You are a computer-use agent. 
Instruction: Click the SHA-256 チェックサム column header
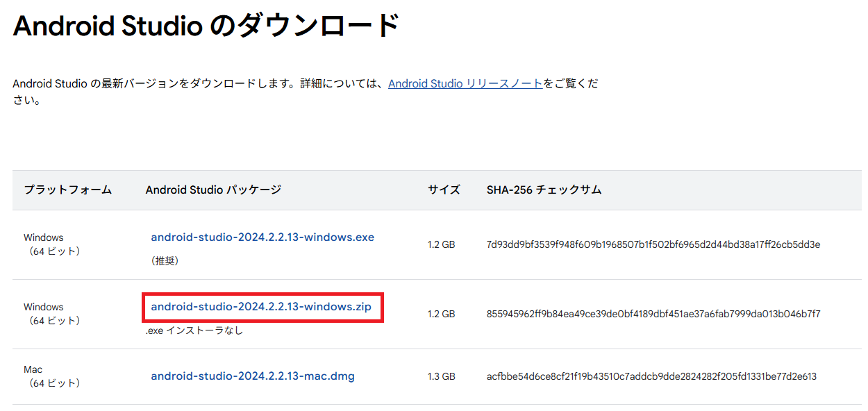544,190
